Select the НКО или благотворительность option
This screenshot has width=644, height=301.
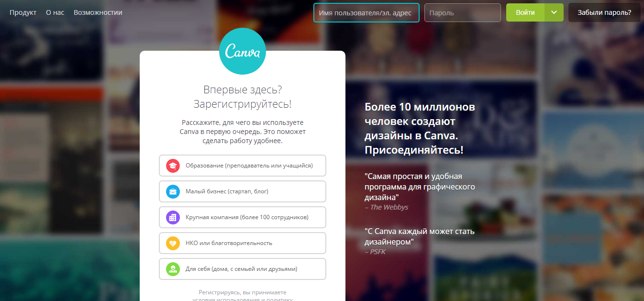click(x=242, y=243)
